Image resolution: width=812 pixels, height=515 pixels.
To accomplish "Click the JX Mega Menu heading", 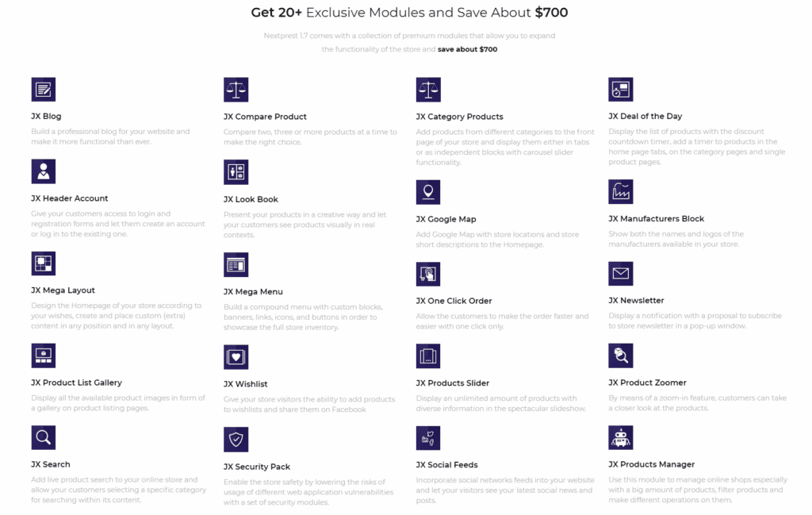I will (253, 292).
